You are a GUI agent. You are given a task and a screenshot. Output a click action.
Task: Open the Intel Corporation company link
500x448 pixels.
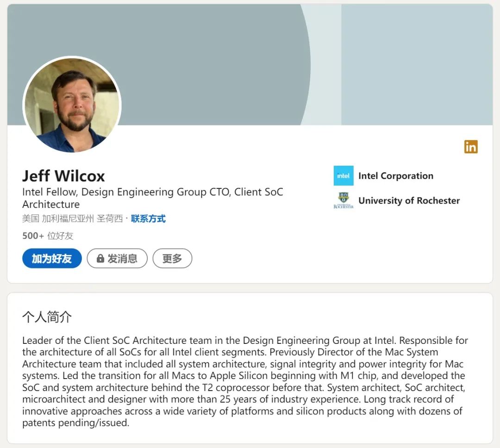(x=396, y=176)
